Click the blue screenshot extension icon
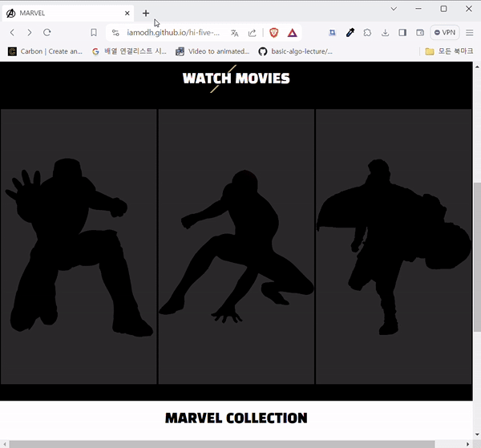Image resolution: width=481 pixels, height=448 pixels. [x=332, y=33]
